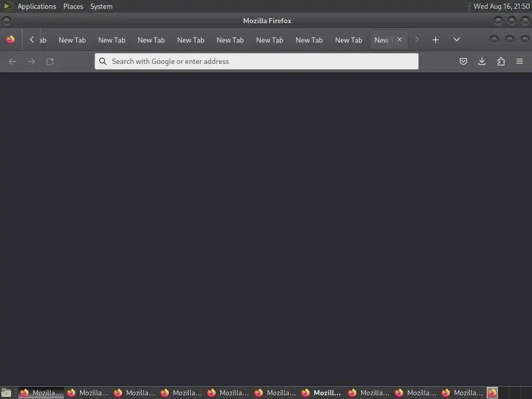The width and height of the screenshot is (532, 399).
Task: Open the System menu
Action: pos(101,6)
